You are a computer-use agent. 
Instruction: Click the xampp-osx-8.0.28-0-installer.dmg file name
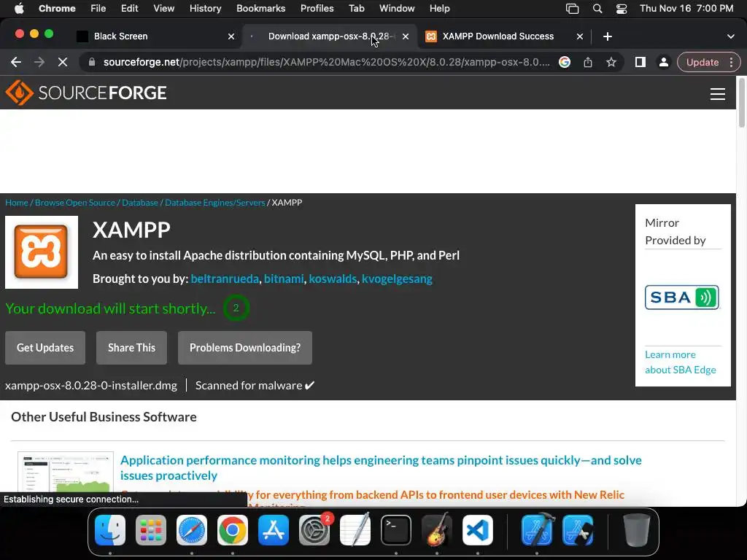[x=91, y=385]
